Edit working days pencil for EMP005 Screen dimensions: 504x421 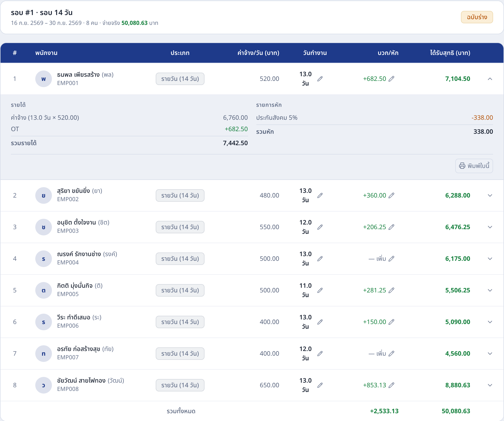click(320, 290)
